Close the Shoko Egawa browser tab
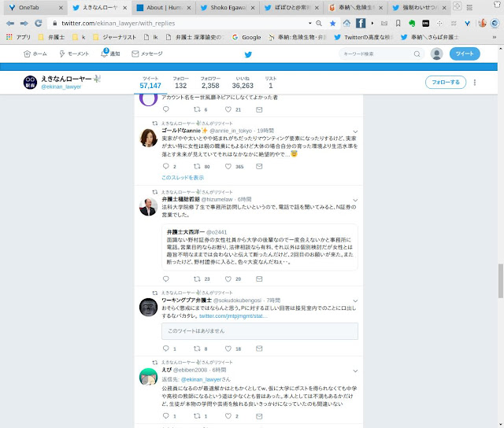504x428 pixels. pyautogui.click(x=253, y=8)
